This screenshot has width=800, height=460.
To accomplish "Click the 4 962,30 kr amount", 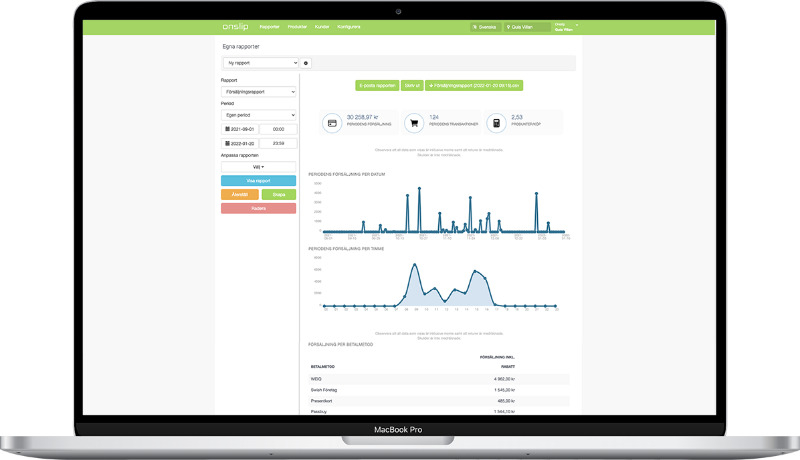I will pos(504,379).
